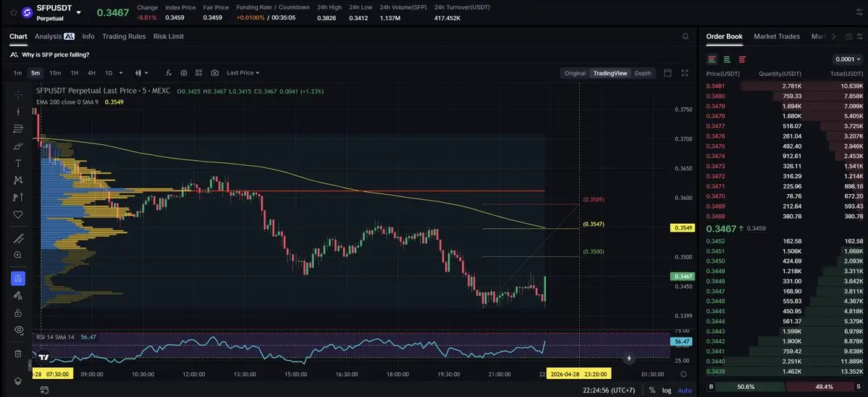Open the chart patterns tool

point(17,180)
